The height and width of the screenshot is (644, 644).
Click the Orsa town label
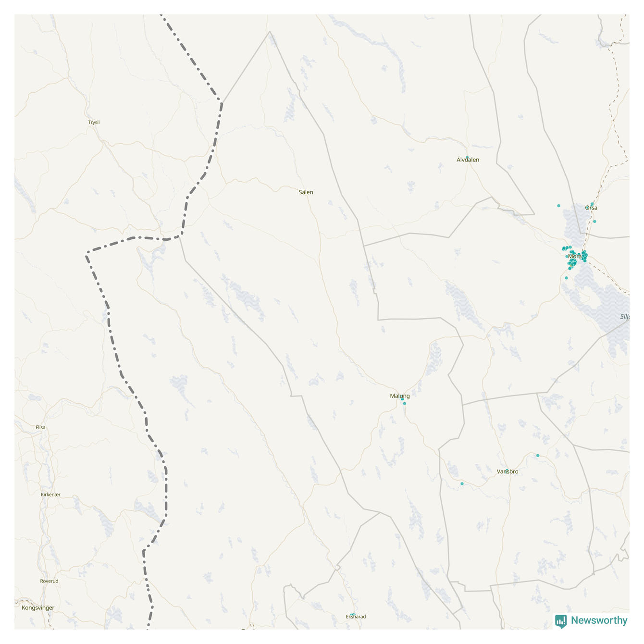(x=591, y=208)
